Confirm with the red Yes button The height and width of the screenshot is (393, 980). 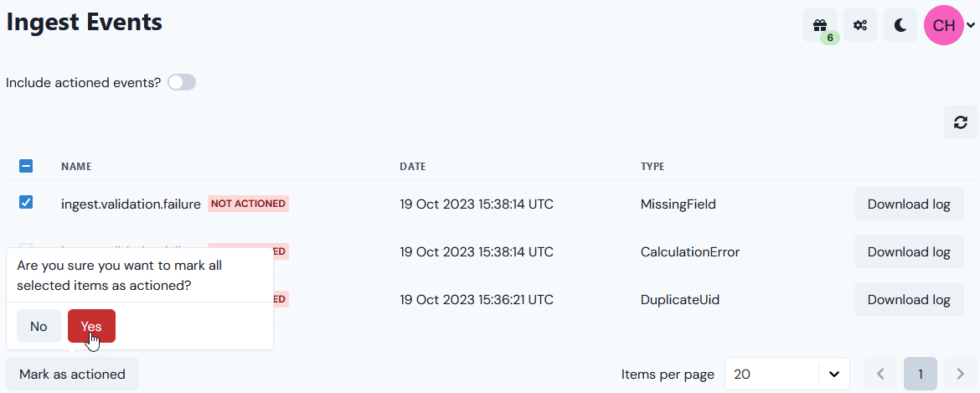click(91, 326)
